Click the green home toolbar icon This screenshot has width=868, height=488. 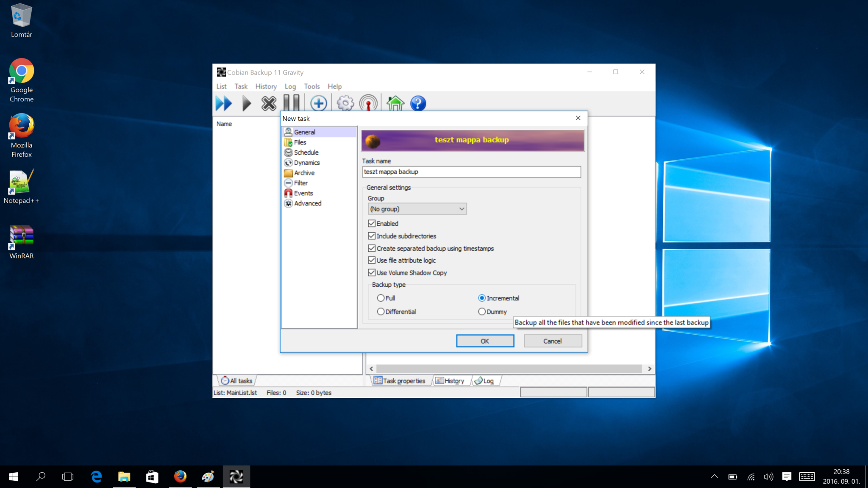point(395,103)
